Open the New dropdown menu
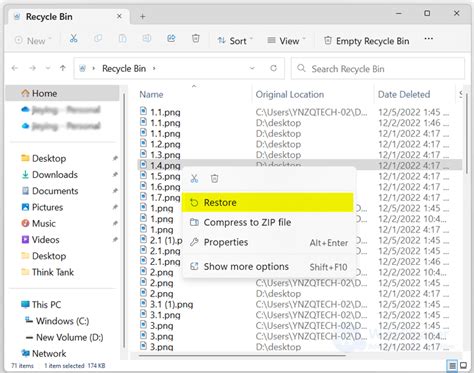Screen dimensions: 474x373 point(33,41)
